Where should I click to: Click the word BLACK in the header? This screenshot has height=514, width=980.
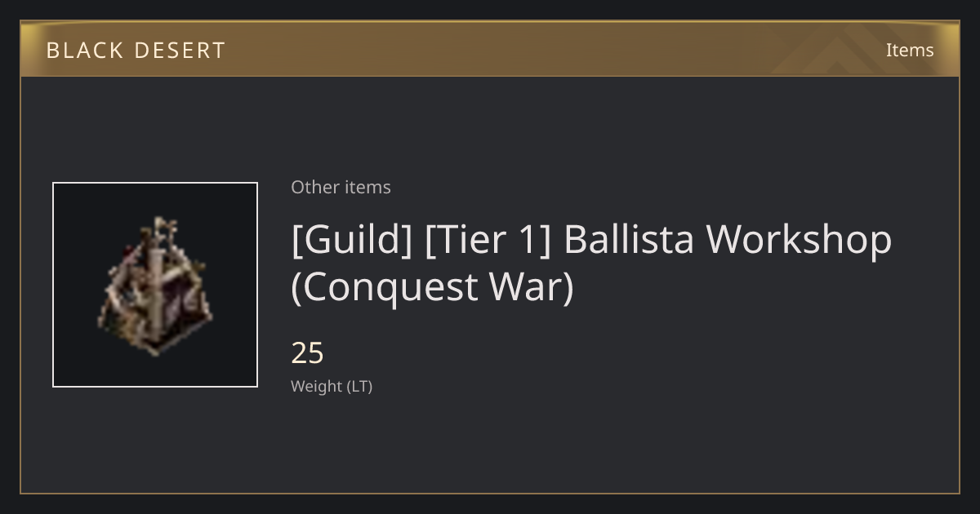pos(83,51)
